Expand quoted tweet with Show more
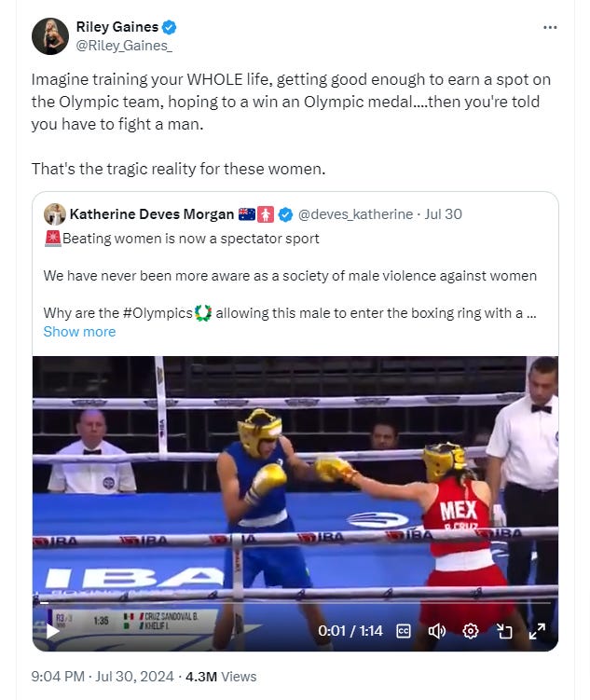Viewport: 590px width, 700px height. [x=79, y=332]
